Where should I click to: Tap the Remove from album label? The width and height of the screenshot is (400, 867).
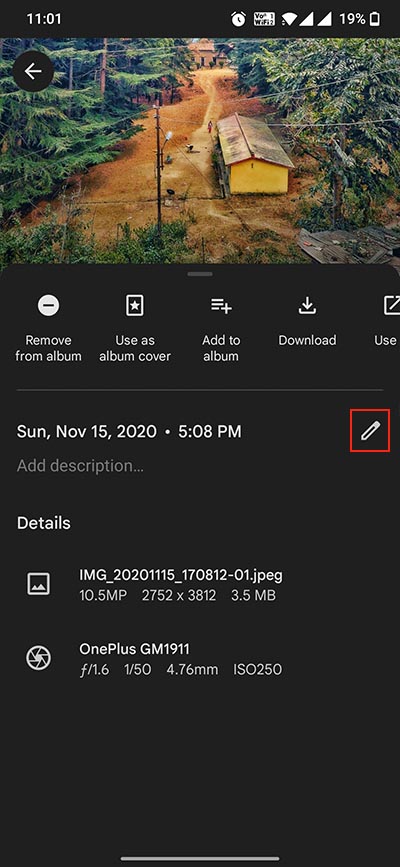click(x=48, y=348)
